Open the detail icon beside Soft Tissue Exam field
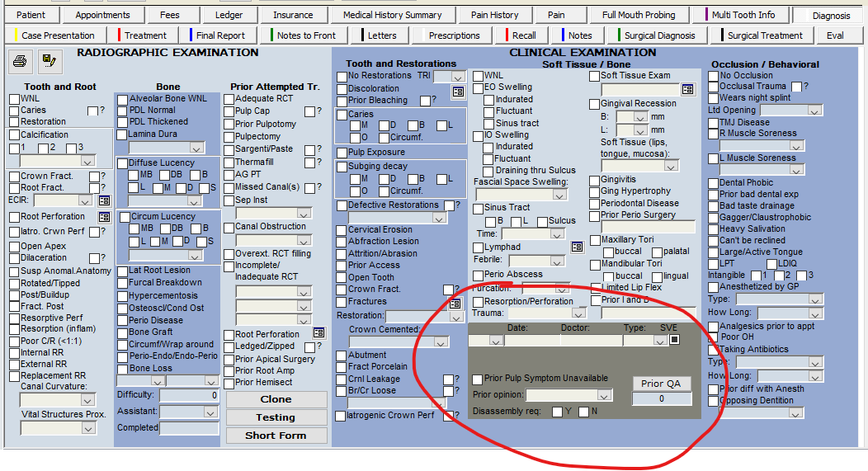868x471 pixels. [688, 89]
